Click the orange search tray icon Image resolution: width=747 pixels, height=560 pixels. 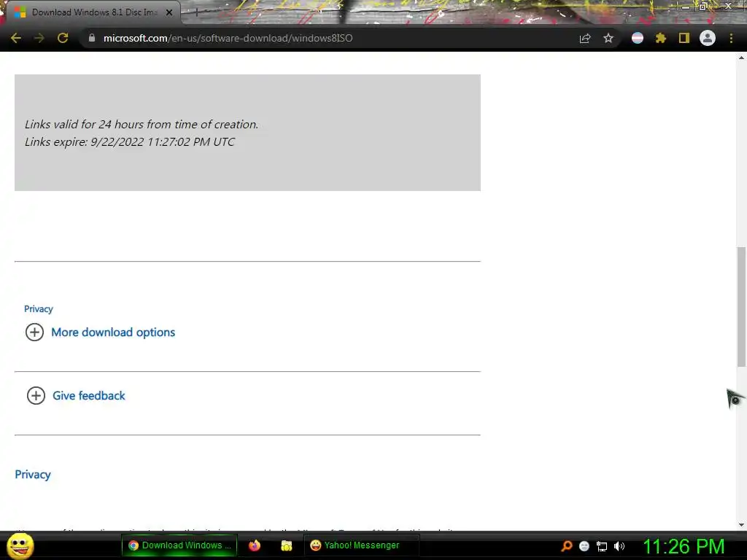click(567, 546)
